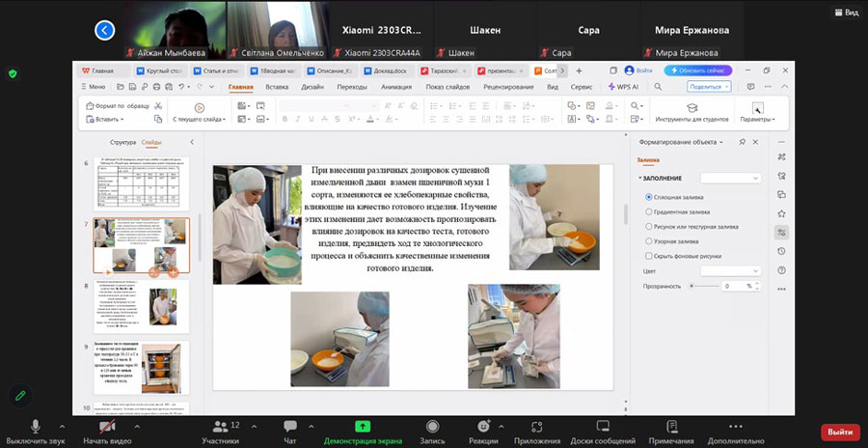This screenshot has height=448, width=868.
Task: Switch to the Вставка ribbon tab
Action: (277, 87)
